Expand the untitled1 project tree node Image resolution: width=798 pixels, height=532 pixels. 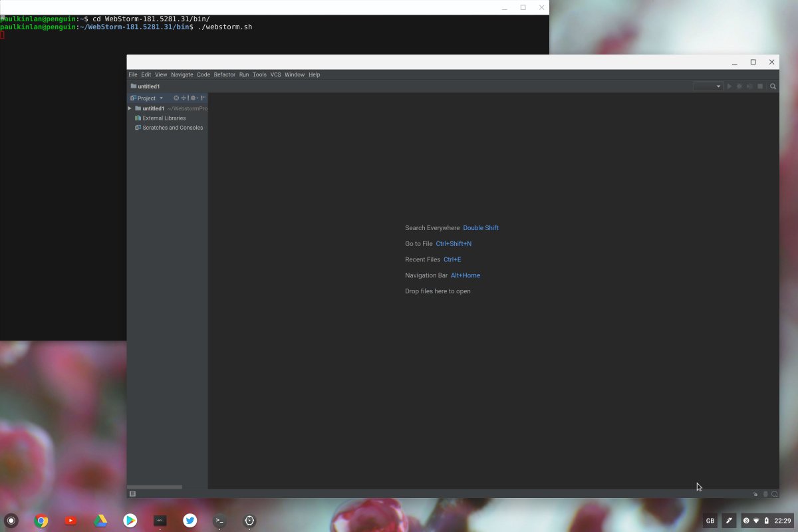(130, 108)
